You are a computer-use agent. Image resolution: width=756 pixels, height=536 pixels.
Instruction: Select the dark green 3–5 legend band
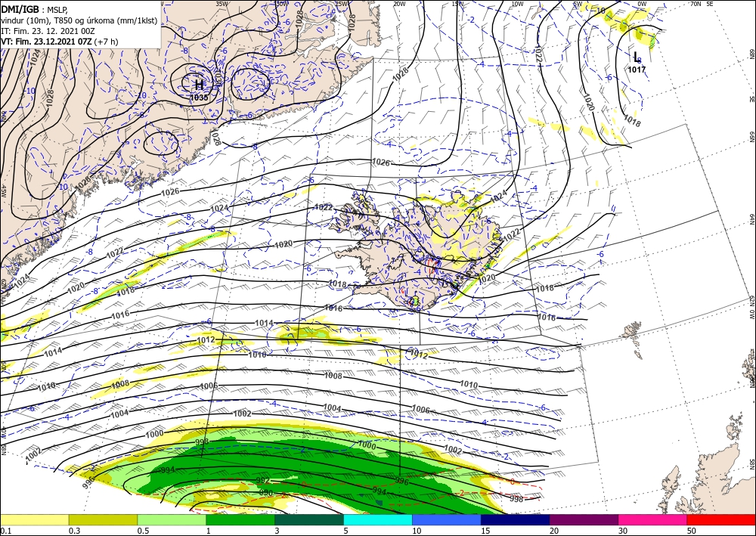(x=309, y=519)
